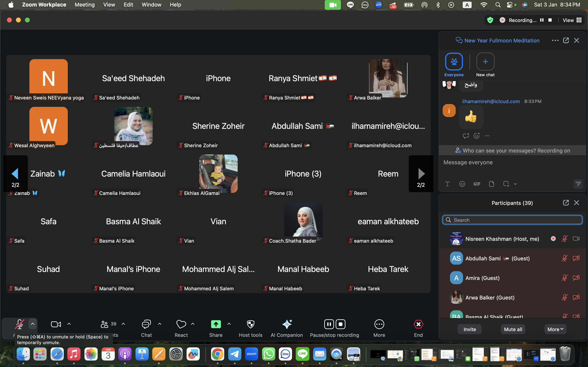Viewport: 588px width, 367px height.
Task: Open the Meeting menu in menu bar
Action: click(85, 5)
